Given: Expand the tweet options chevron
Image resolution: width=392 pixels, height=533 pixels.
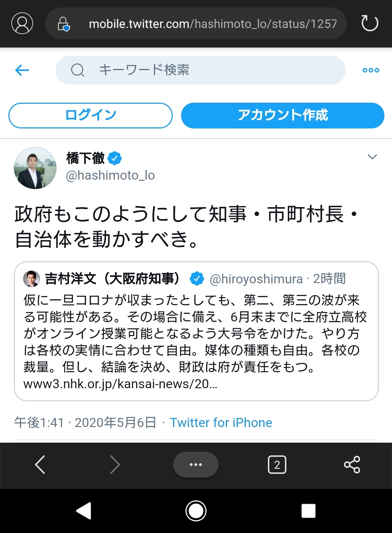Looking at the screenshot, I should tap(372, 157).
